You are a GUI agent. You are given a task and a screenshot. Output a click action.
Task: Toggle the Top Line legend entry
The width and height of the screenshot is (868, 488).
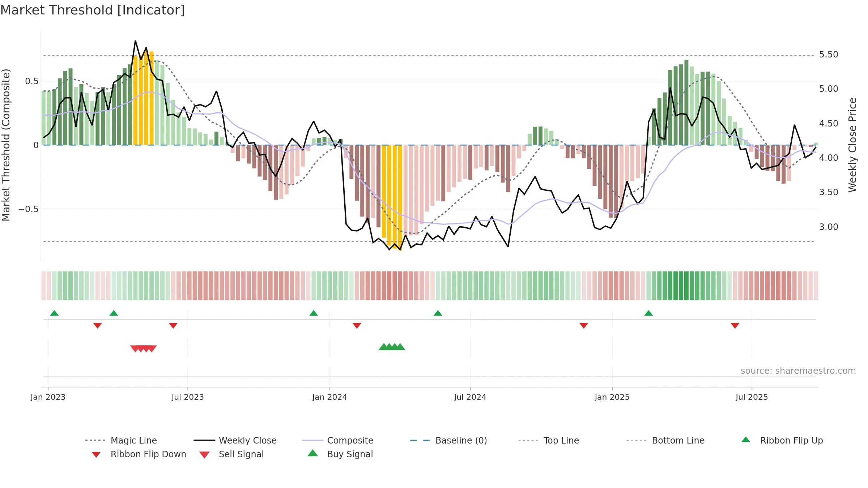pos(549,440)
